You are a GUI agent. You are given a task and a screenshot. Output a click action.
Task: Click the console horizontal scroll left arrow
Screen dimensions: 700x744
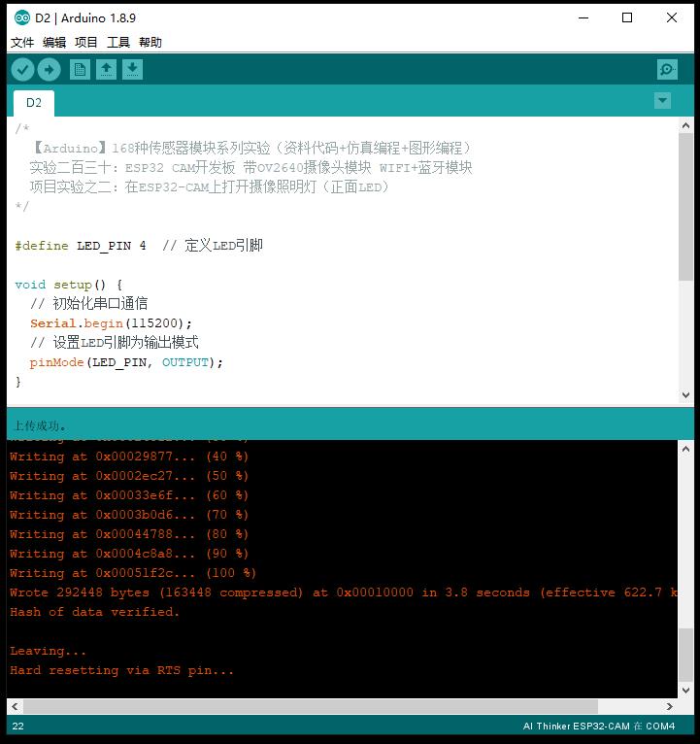15,706
